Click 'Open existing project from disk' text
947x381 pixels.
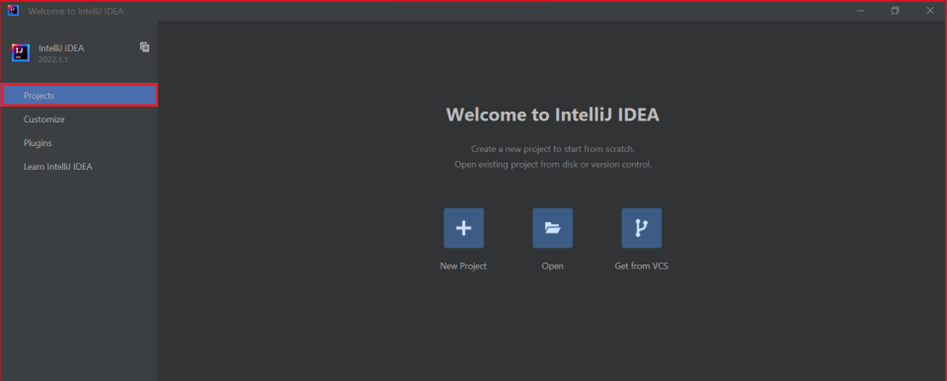553,164
